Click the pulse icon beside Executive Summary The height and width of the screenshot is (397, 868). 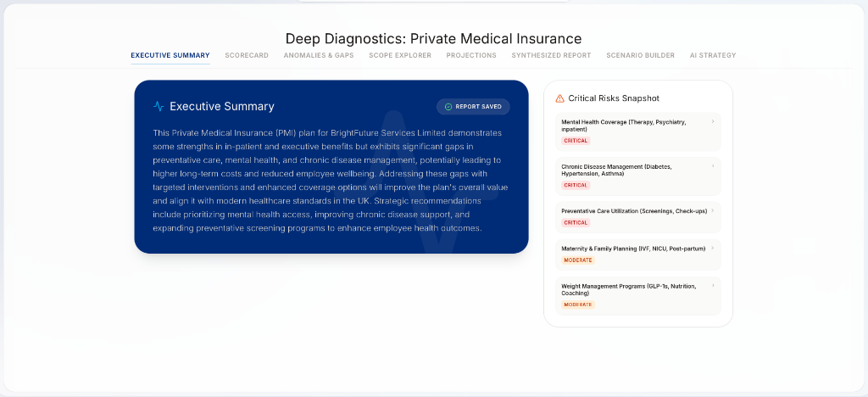coord(159,107)
